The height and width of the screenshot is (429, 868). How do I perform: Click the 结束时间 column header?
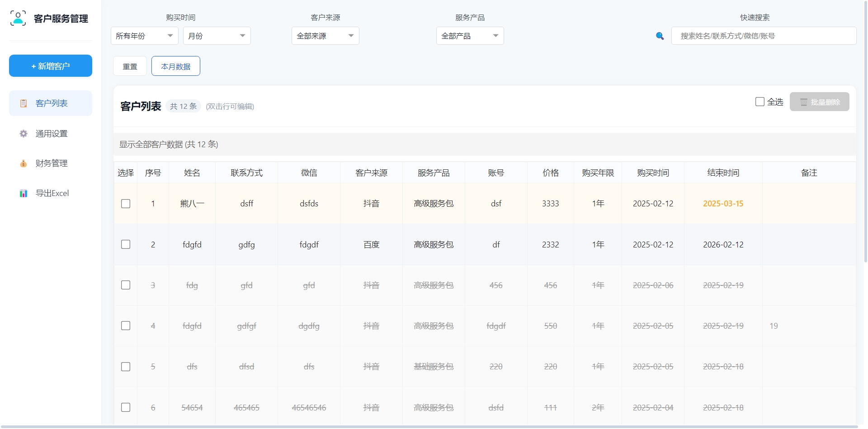pyautogui.click(x=723, y=173)
